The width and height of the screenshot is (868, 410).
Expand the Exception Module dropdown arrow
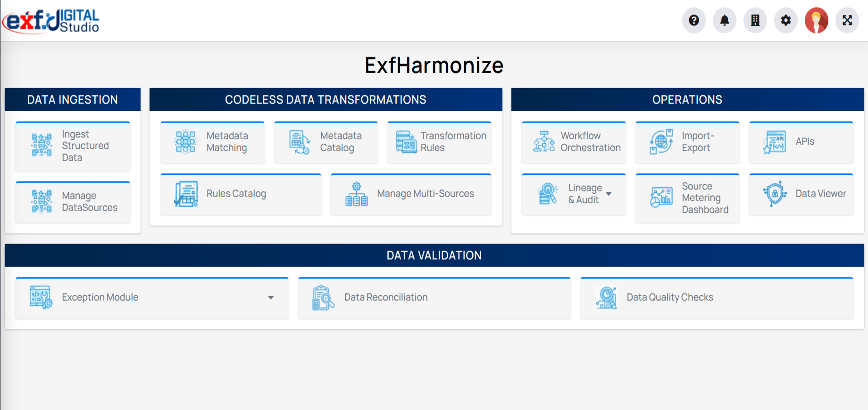(271, 297)
